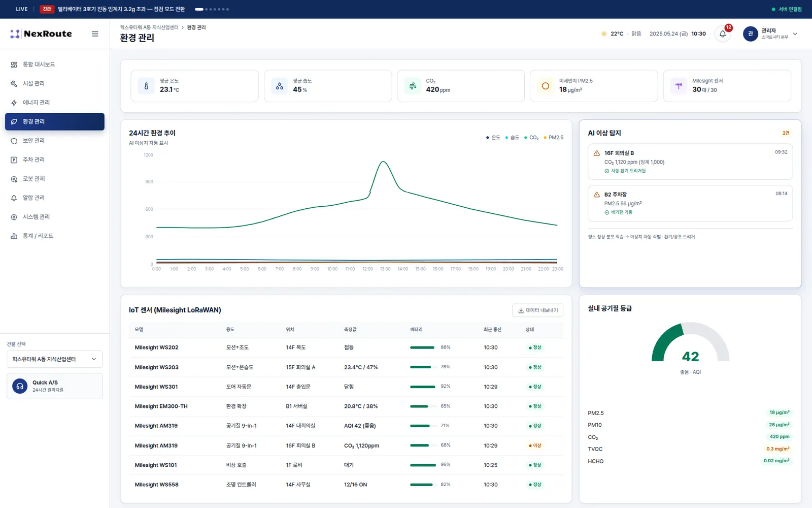Expand the 관리자 profile menu chevron
812x508 pixels.
pos(795,34)
